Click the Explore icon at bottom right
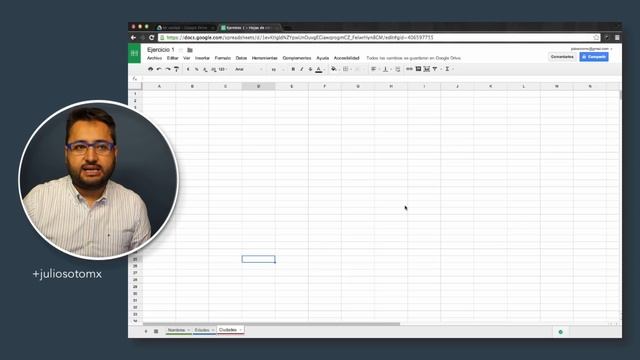 [560, 332]
